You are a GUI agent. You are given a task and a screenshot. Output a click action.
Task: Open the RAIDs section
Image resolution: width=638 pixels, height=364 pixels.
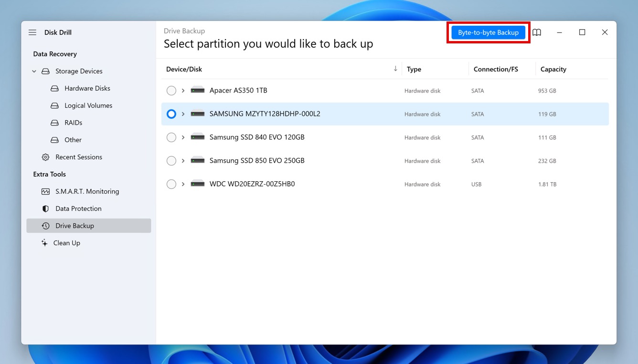[74, 123]
